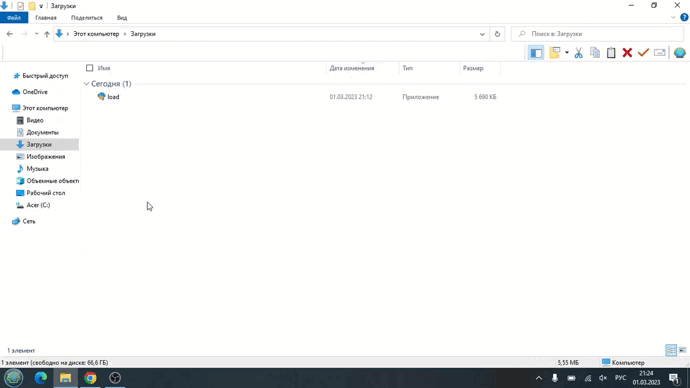Switch to details view icon in status bar
Viewport: 690px width, 388px height.
click(x=671, y=350)
